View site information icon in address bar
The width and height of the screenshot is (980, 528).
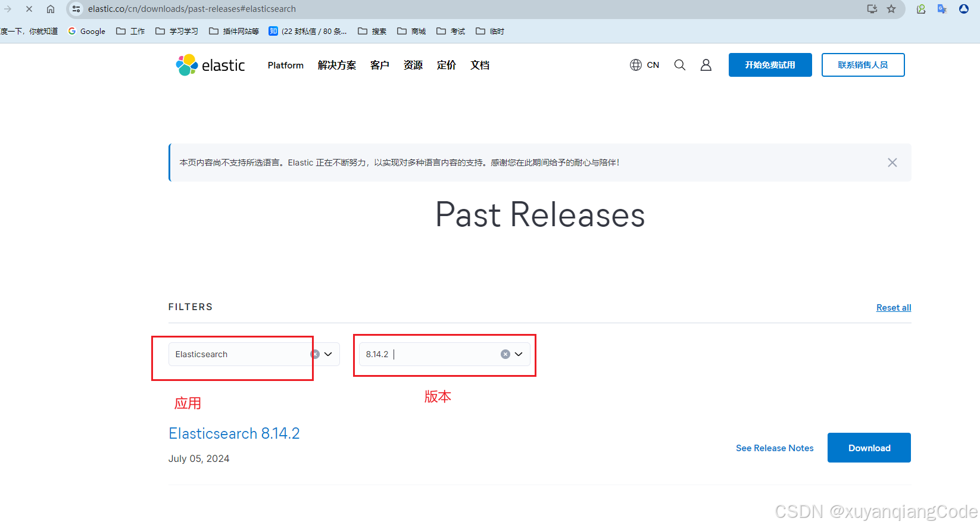pos(76,9)
